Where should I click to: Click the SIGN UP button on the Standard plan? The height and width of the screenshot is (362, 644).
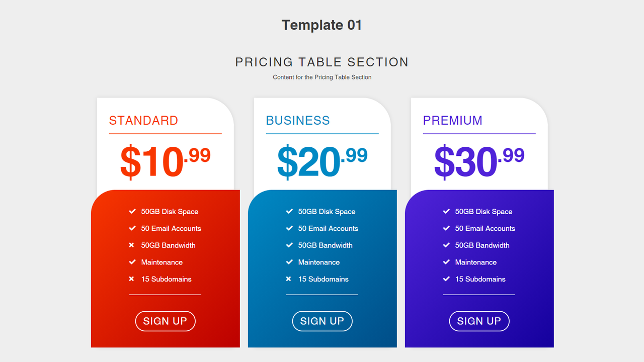pos(165,321)
